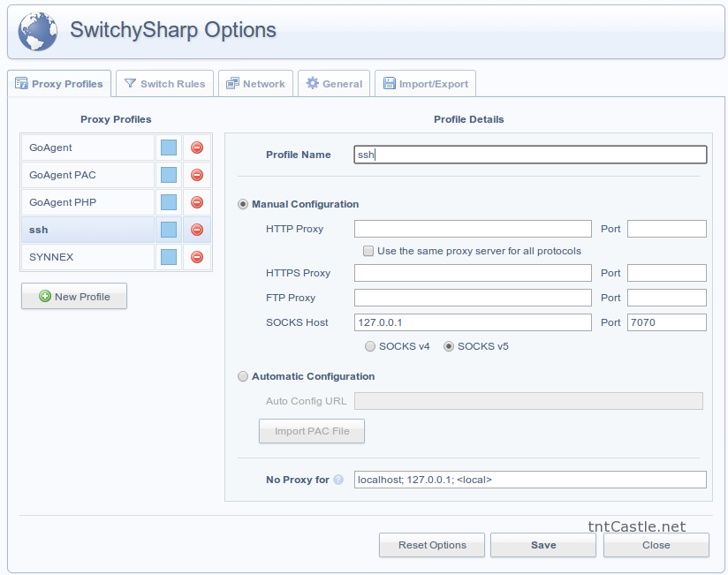Image resolution: width=728 pixels, height=575 pixels.
Task: Save the current profile settings
Action: coord(542,545)
